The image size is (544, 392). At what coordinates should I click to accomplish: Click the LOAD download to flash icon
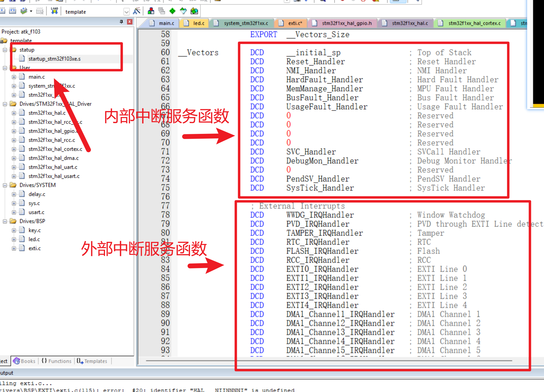coord(54,11)
